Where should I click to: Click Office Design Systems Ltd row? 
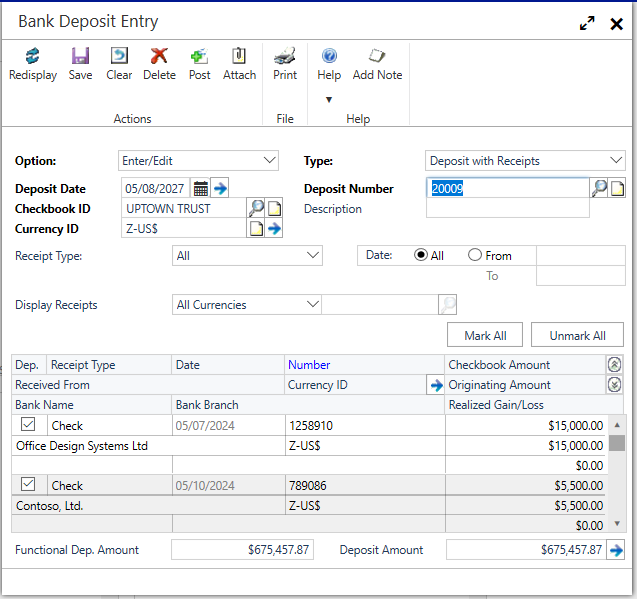coord(148,445)
